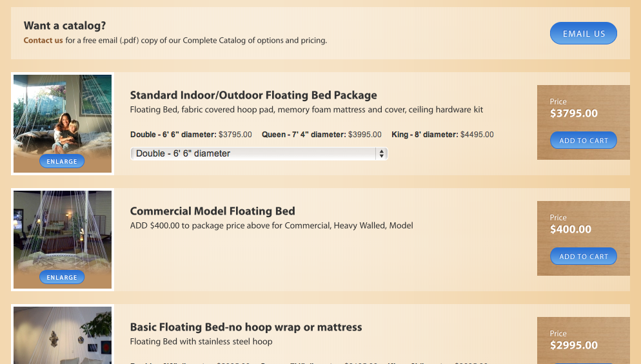Click the $3795.00 price label

pos(573,113)
